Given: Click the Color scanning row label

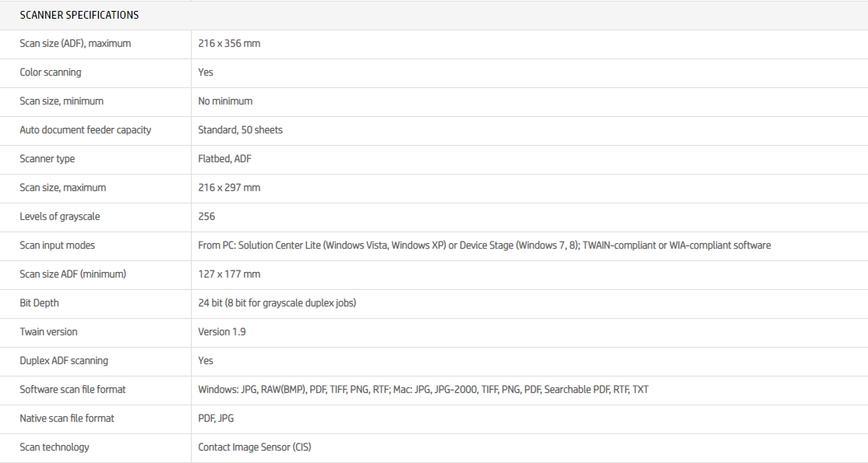Looking at the screenshot, I should pyautogui.click(x=51, y=72).
